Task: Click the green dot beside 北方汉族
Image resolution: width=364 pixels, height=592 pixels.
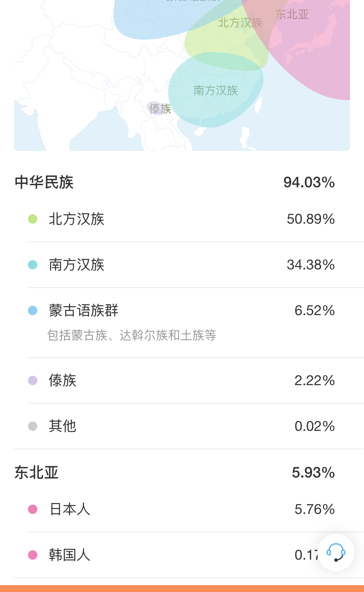Action: click(33, 219)
